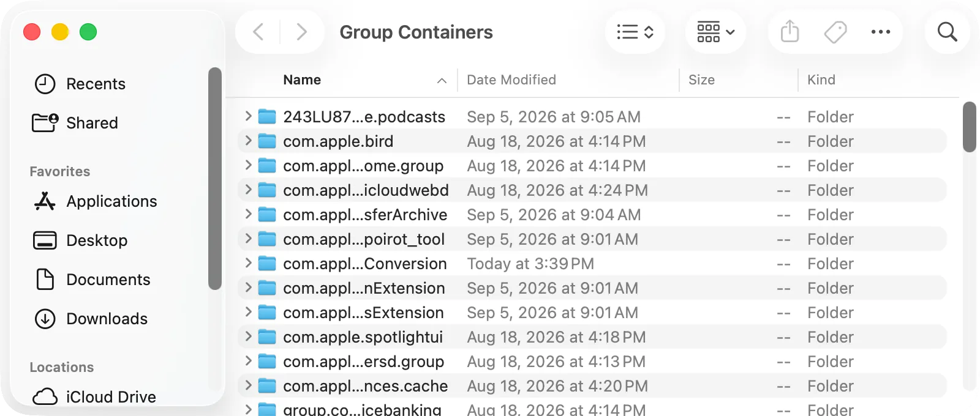Expand the com.apple.bird folder
The image size is (980, 416).
click(248, 140)
